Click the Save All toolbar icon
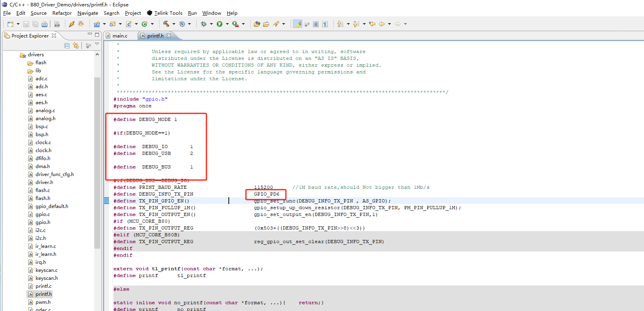 point(35,24)
